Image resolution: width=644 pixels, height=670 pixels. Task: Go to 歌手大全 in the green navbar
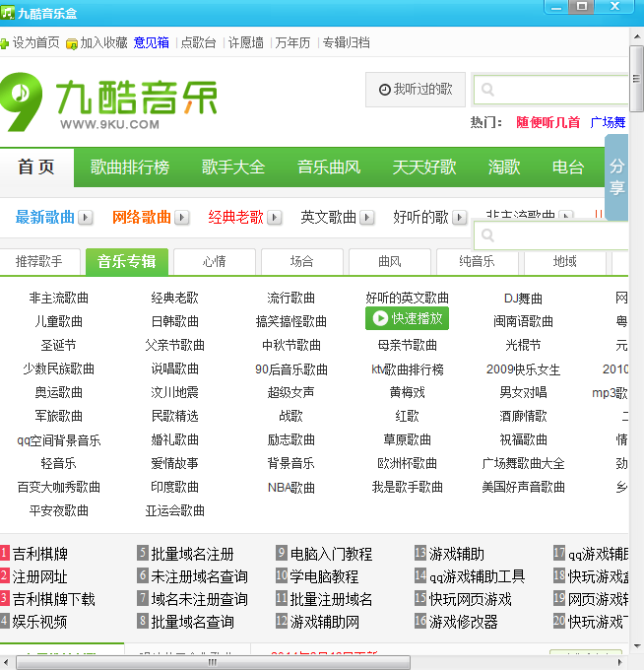point(233,167)
